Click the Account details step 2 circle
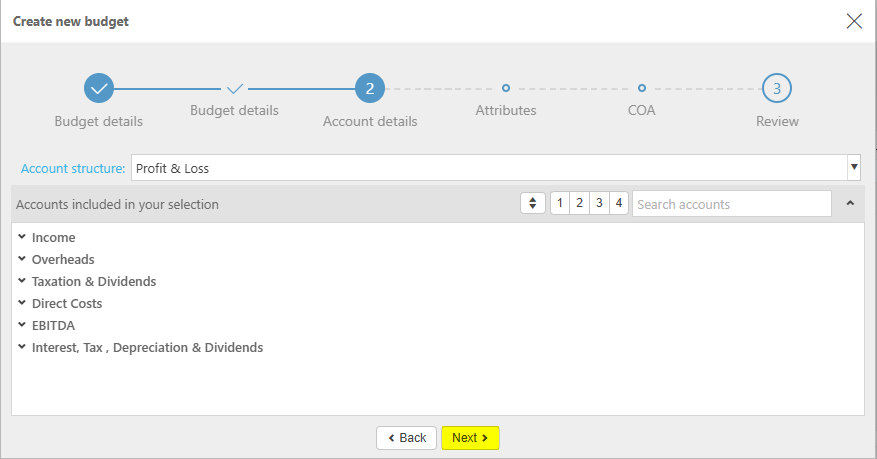 tap(370, 89)
